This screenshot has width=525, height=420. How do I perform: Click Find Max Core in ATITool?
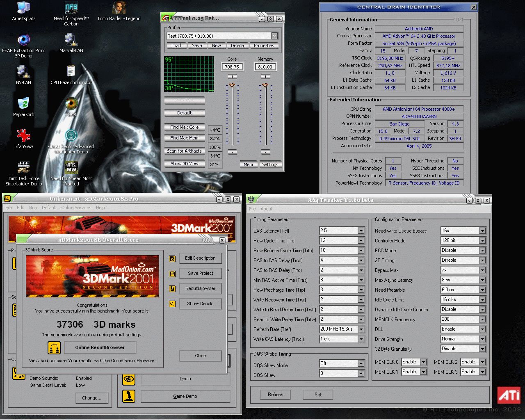pyautogui.click(x=185, y=128)
